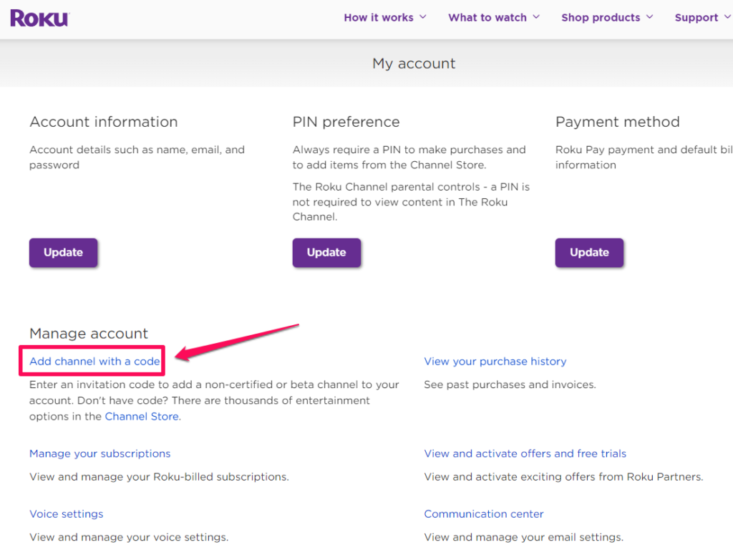Open View and activate offers and free trials
Screen dimensions: 733x560
point(525,453)
